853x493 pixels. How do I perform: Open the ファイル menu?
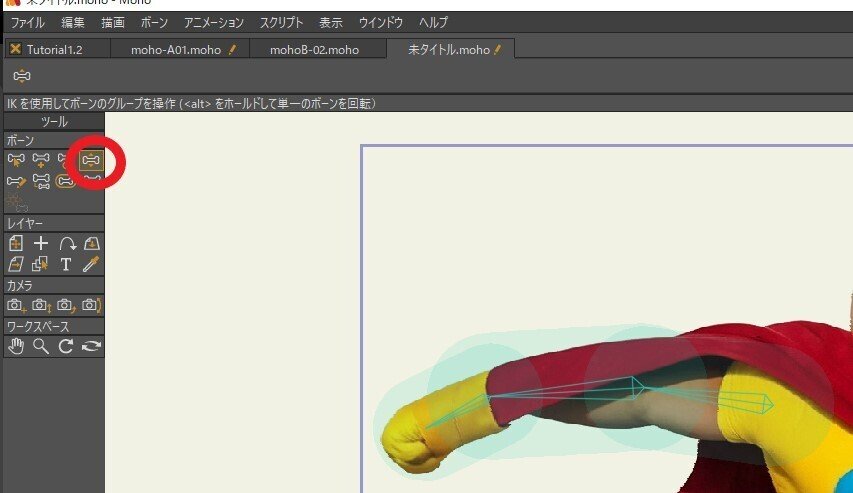point(28,22)
